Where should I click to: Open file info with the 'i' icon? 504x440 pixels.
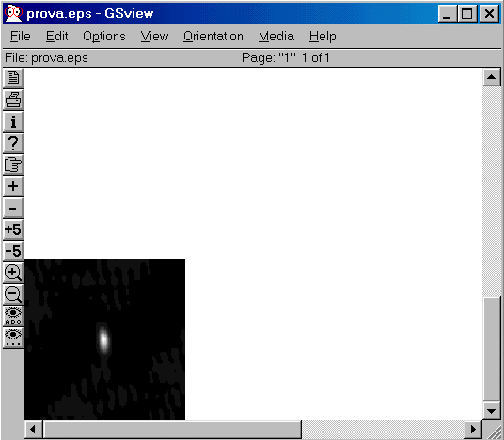tap(13, 121)
